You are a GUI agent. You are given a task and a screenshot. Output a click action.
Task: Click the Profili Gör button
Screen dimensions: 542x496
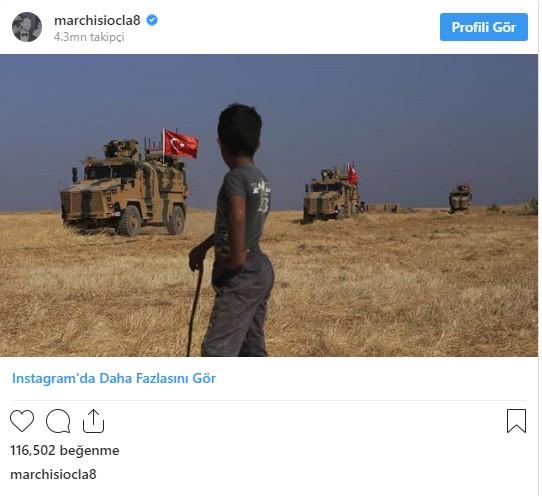[x=484, y=27]
